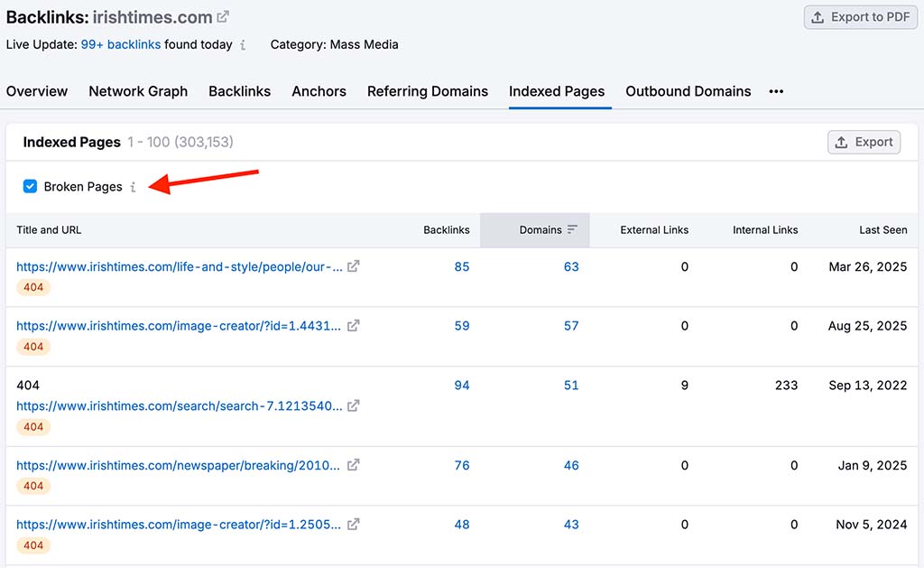
Task: Switch to the Network Graph tab
Action: (138, 91)
